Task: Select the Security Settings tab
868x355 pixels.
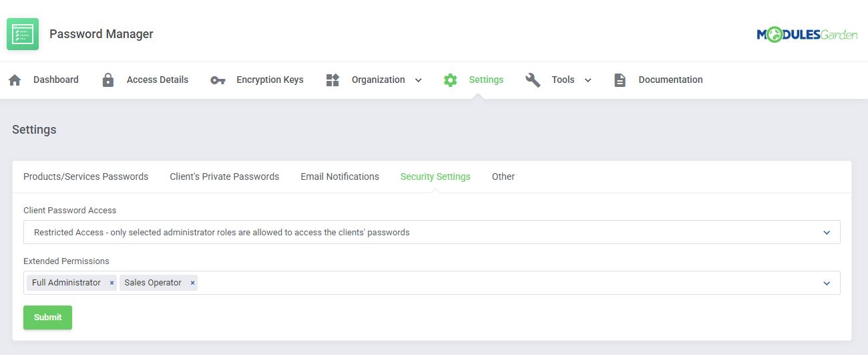Action: [x=435, y=176]
